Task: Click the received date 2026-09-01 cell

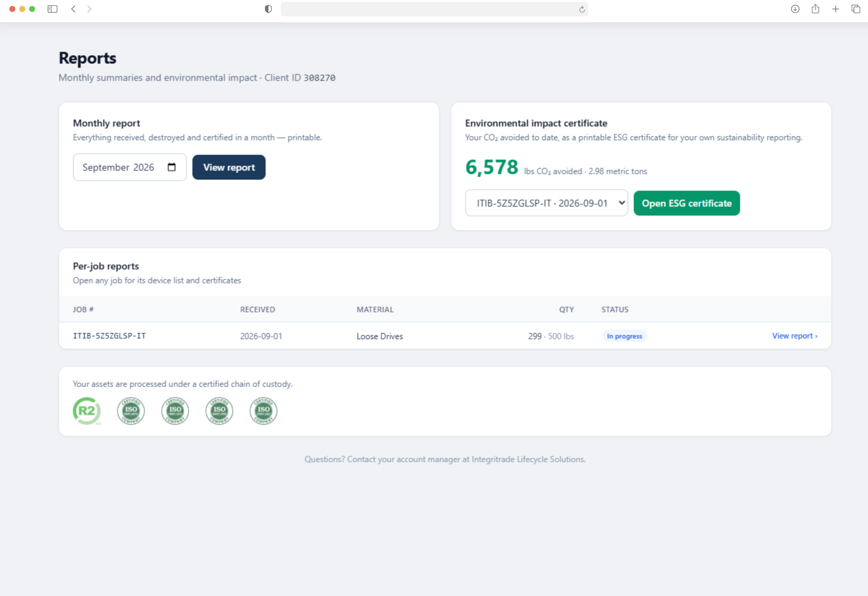Action: 261,336
